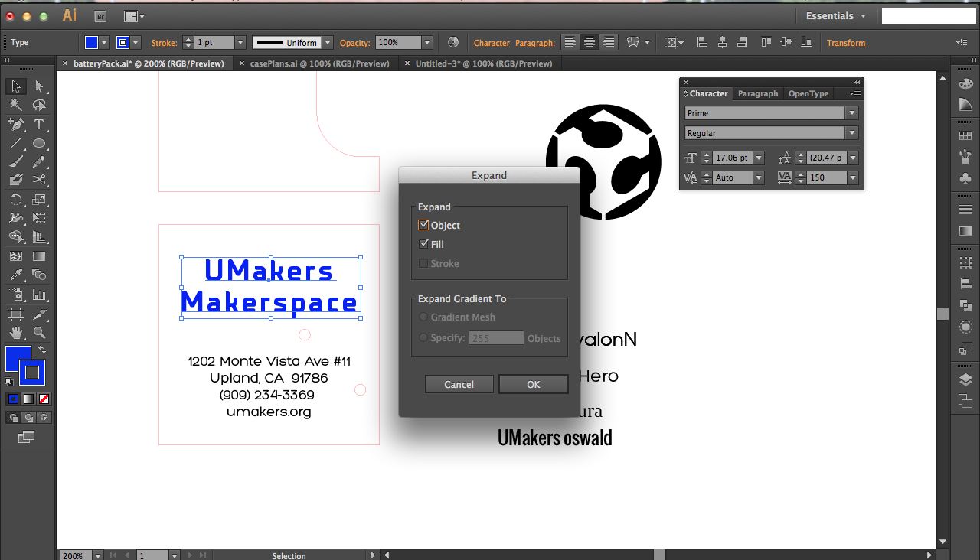Click Cancel in the Expand dialog
The width and height of the screenshot is (980, 560).
pyautogui.click(x=459, y=384)
